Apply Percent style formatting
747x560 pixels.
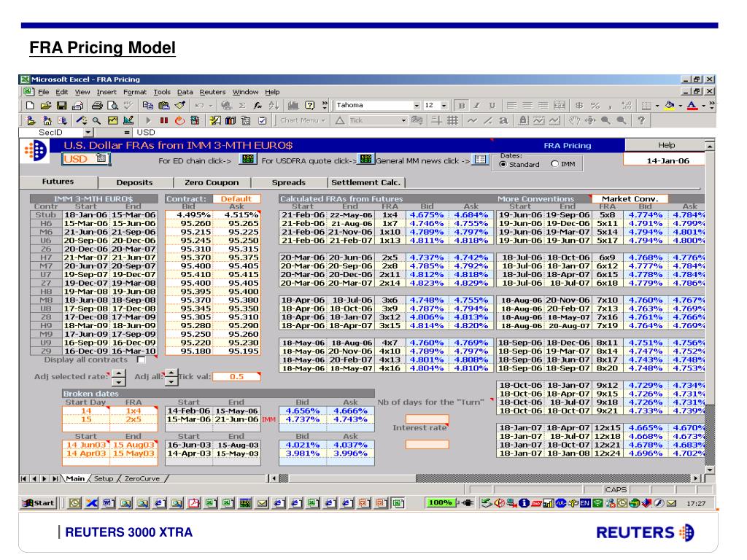[x=595, y=106]
